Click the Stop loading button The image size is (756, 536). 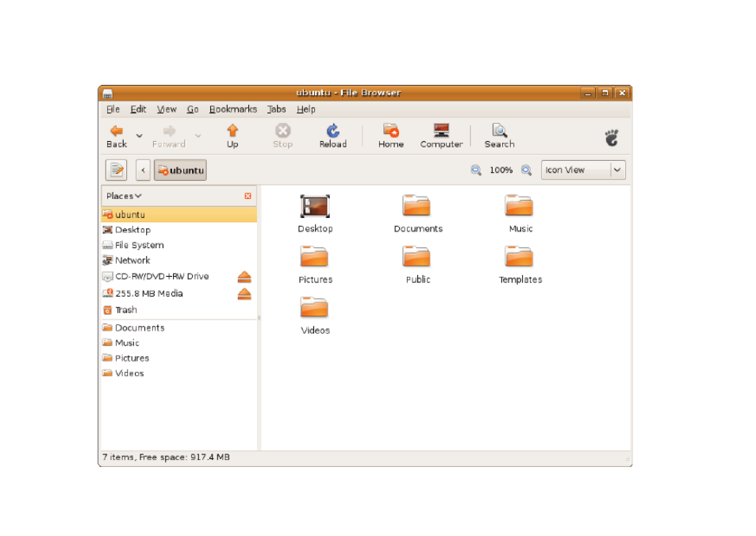point(282,136)
